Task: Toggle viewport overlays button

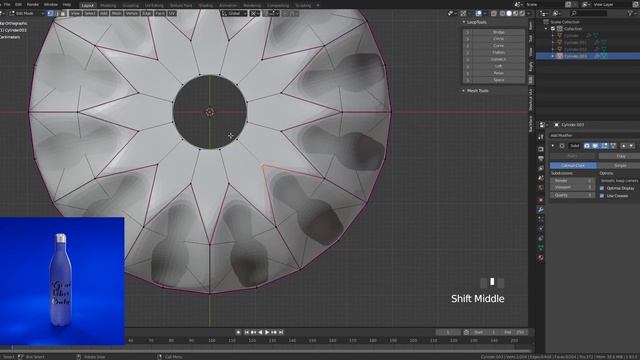Action: (478, 13)
